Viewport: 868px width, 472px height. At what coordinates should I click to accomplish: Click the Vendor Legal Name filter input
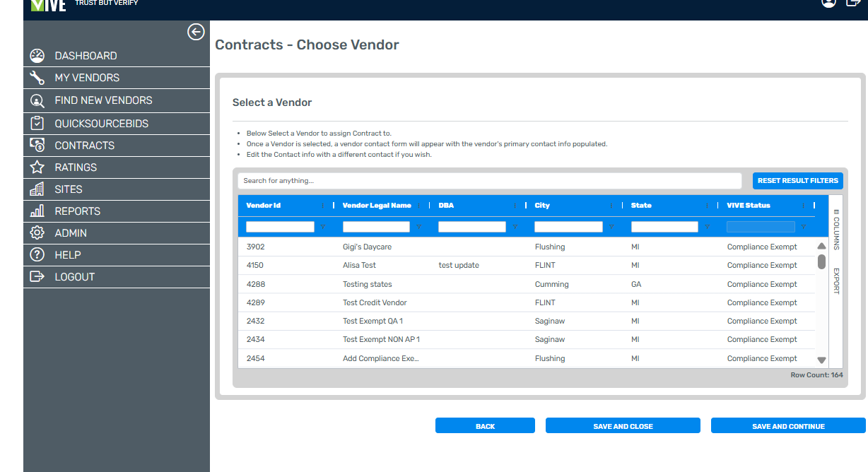[x=376, y=227]
